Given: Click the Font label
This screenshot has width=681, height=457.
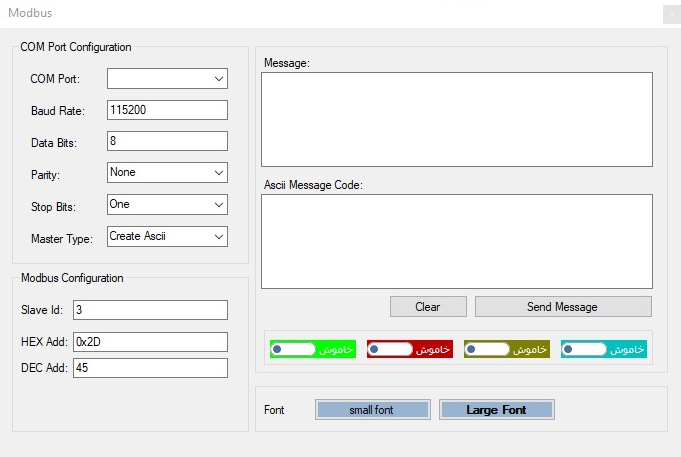Looking at the screenshot, I should pos(274,410).
